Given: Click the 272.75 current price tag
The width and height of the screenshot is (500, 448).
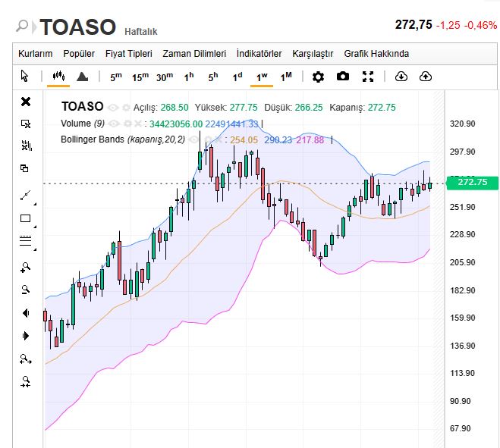Looking at the screenshot, I should pyautogui.click(x=472, y=182).
